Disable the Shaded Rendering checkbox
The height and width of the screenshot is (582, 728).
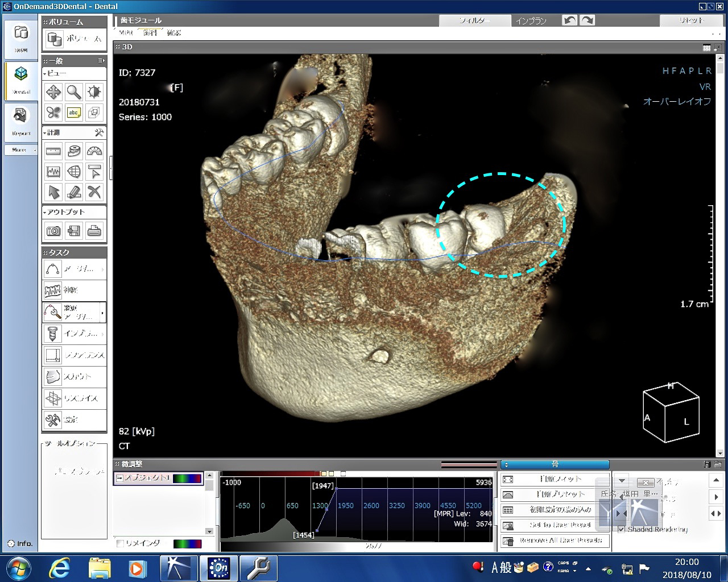click(622, 529)
